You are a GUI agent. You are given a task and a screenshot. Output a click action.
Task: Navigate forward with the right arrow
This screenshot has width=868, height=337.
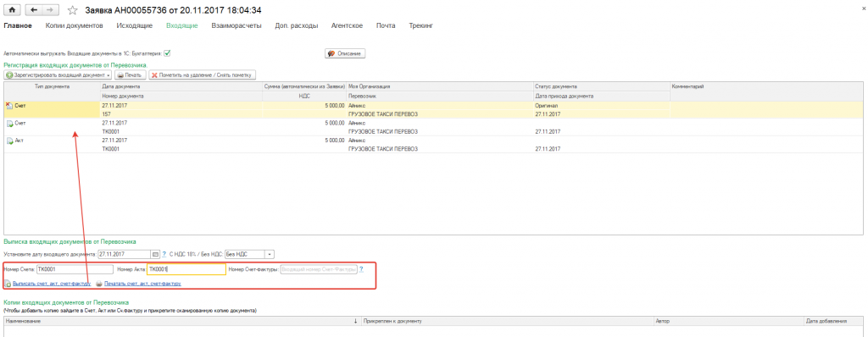[x=50, y=10]
